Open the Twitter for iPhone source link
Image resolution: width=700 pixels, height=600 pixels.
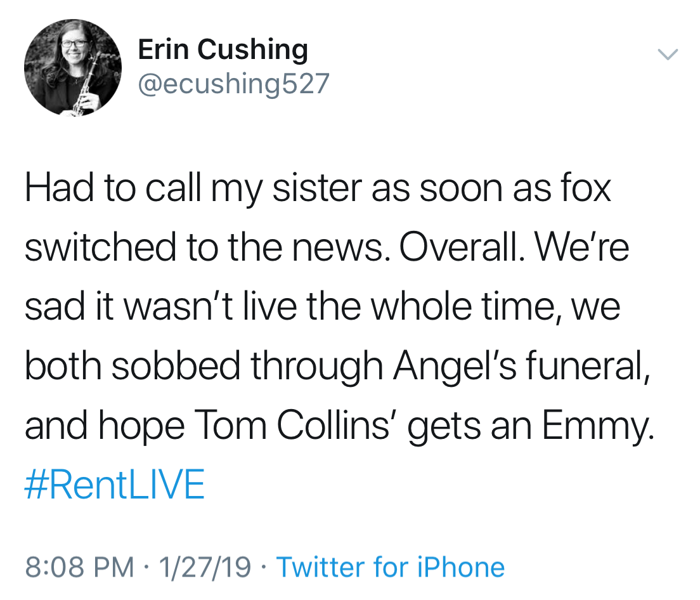[x=391, y=566]
